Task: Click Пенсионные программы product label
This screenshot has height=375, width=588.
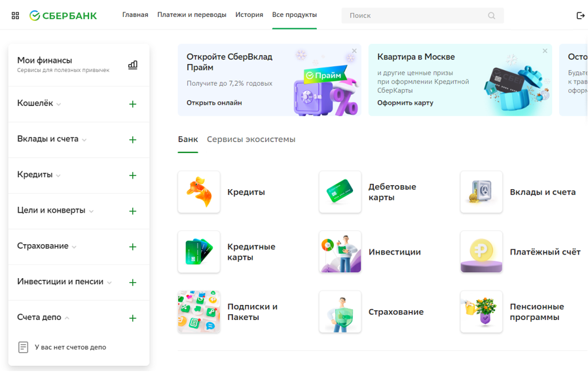Action: pos(537,312)
